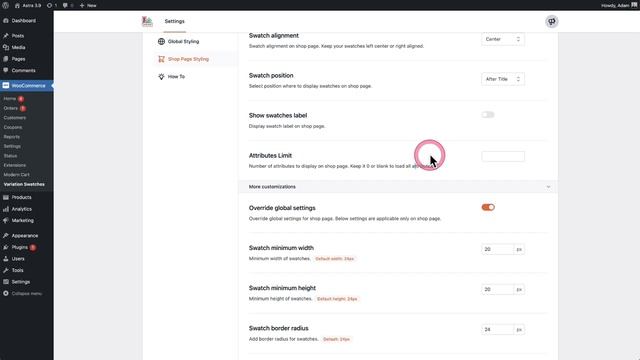640x360 pixels.
Task: Open Variation Swatches submenu item
Action: point(24,184)
